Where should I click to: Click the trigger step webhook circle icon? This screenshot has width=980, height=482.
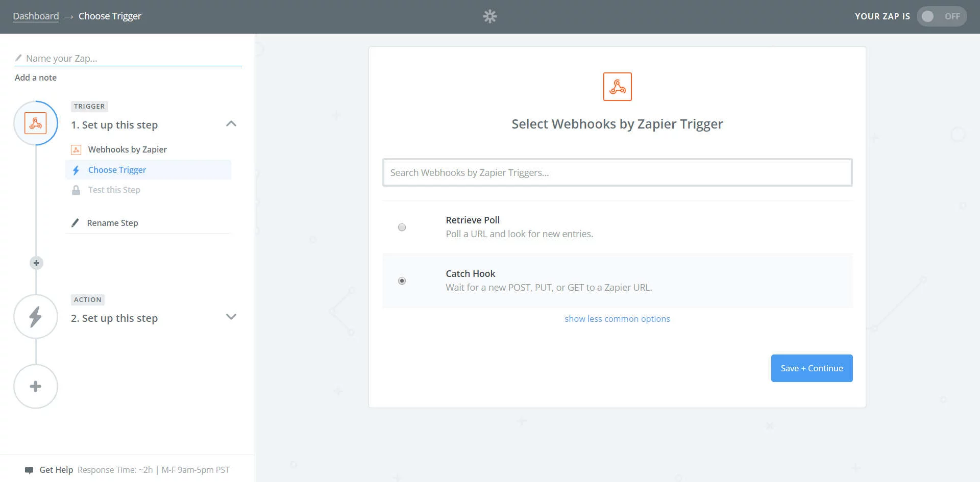(x=36, y=123)
